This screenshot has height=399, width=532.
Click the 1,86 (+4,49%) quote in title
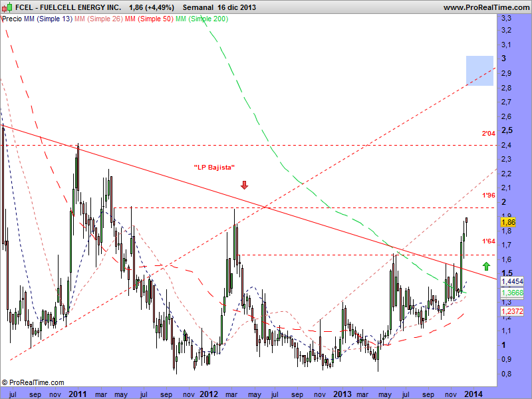point(152,7)
